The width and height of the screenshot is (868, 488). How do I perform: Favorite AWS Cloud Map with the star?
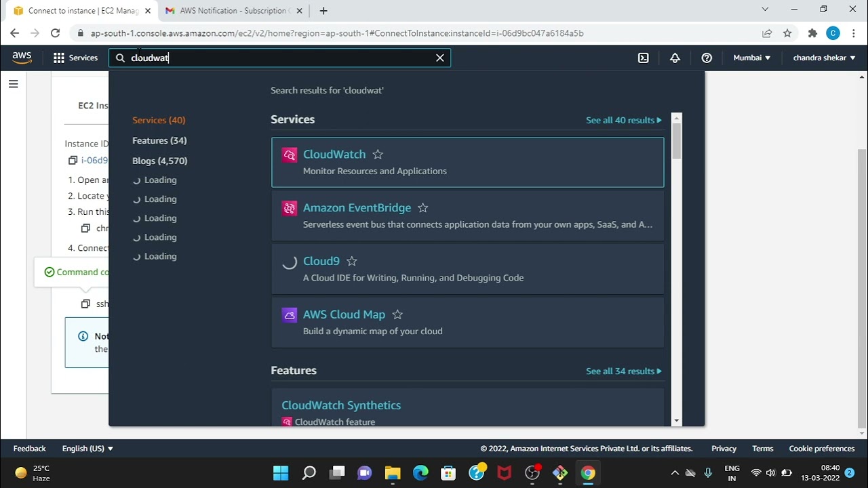click(397, 314)
